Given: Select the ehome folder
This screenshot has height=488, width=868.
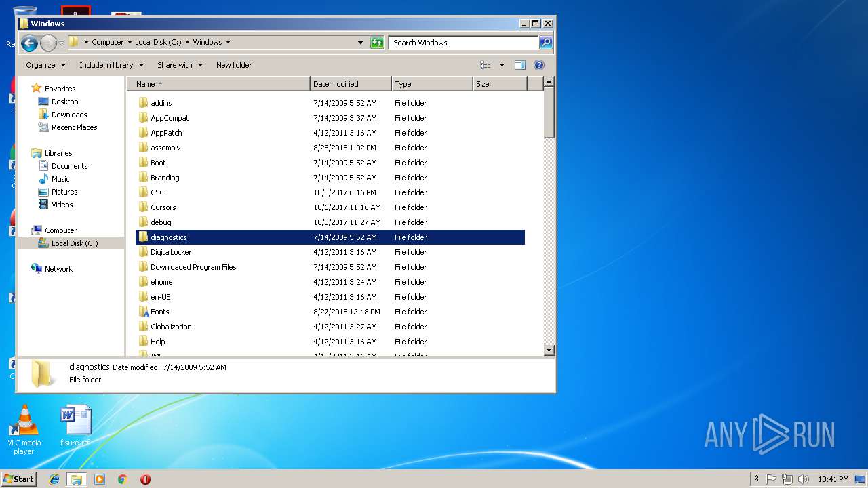Looking at the screenshot, I should pos(161,282).
